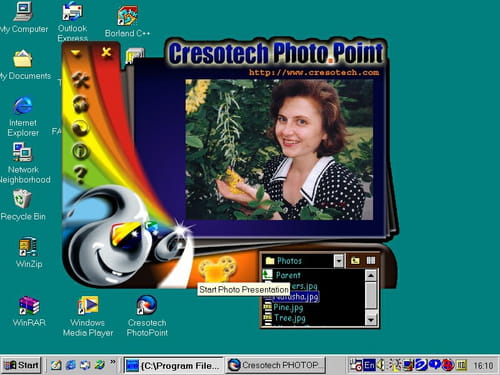Expand quick launch overflow chevron

pos(113,361)
